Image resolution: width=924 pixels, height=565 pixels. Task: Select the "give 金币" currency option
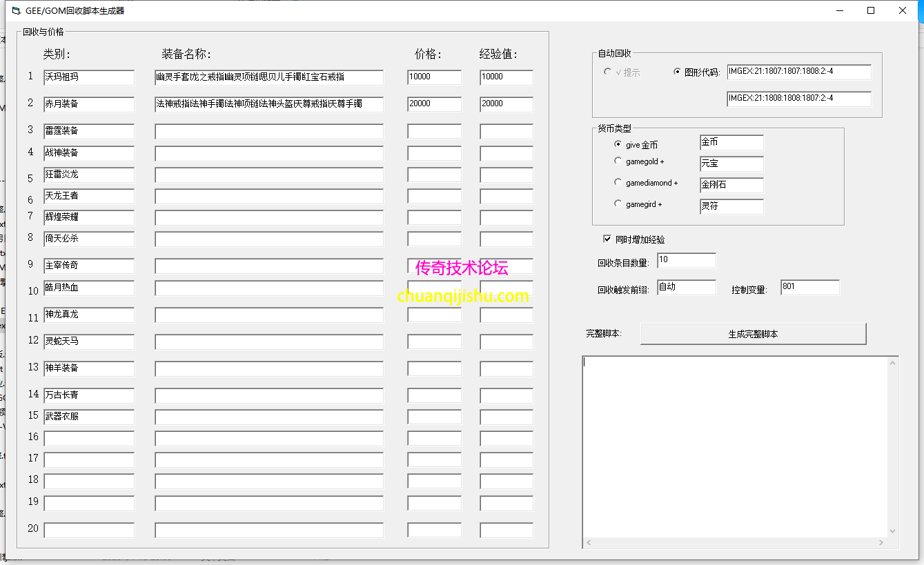[x=617, y=144]
